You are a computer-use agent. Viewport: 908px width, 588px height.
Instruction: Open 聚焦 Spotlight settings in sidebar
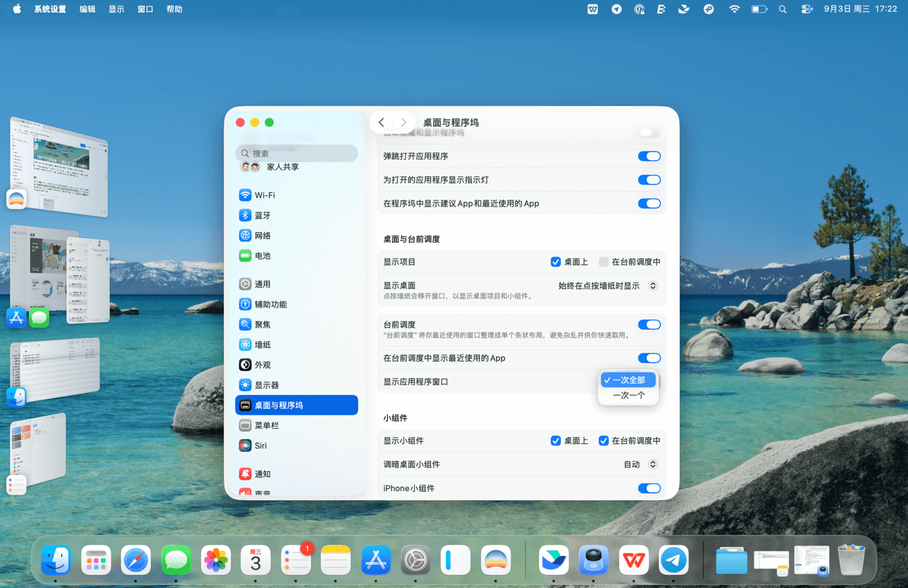[262, 325]
